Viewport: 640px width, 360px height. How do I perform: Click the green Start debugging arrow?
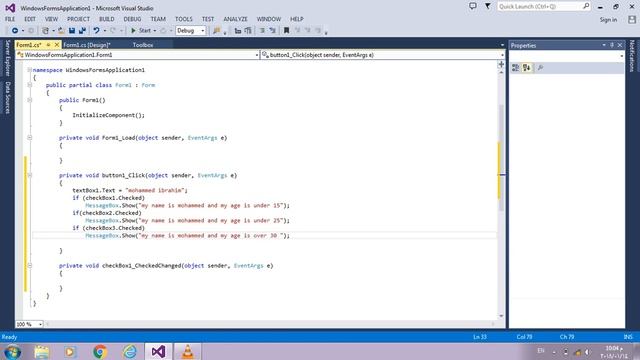click(133, 31)
